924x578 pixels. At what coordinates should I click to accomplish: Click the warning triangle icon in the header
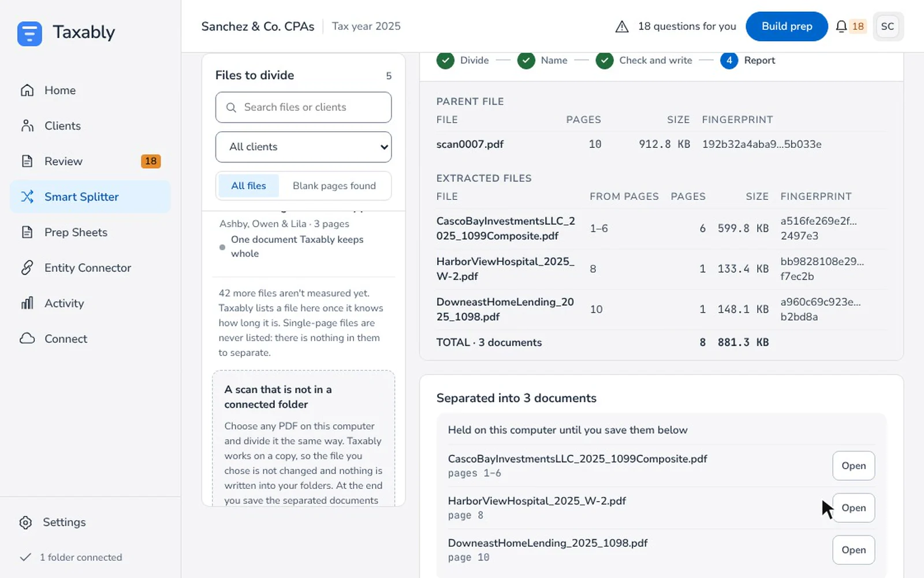pyautogui.click(x=622, y=27)
